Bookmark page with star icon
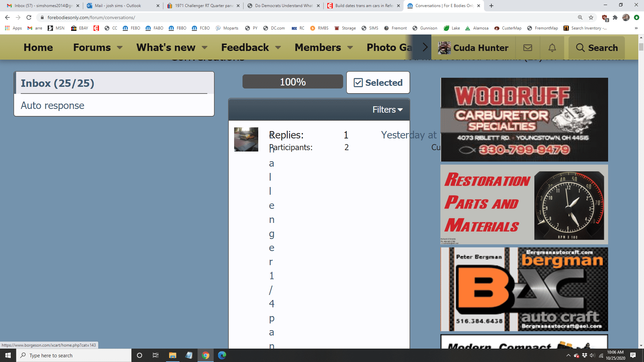 [x=591, y=17]
